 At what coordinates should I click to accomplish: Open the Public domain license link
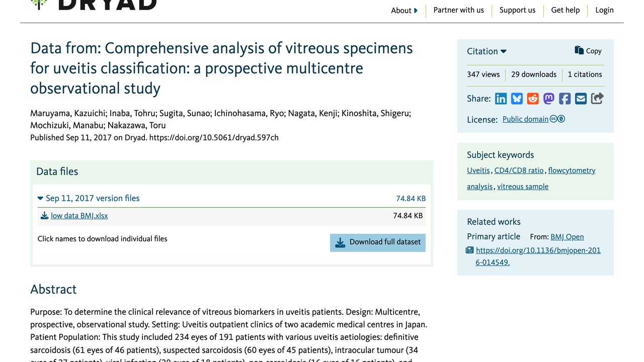pos(525,119)
